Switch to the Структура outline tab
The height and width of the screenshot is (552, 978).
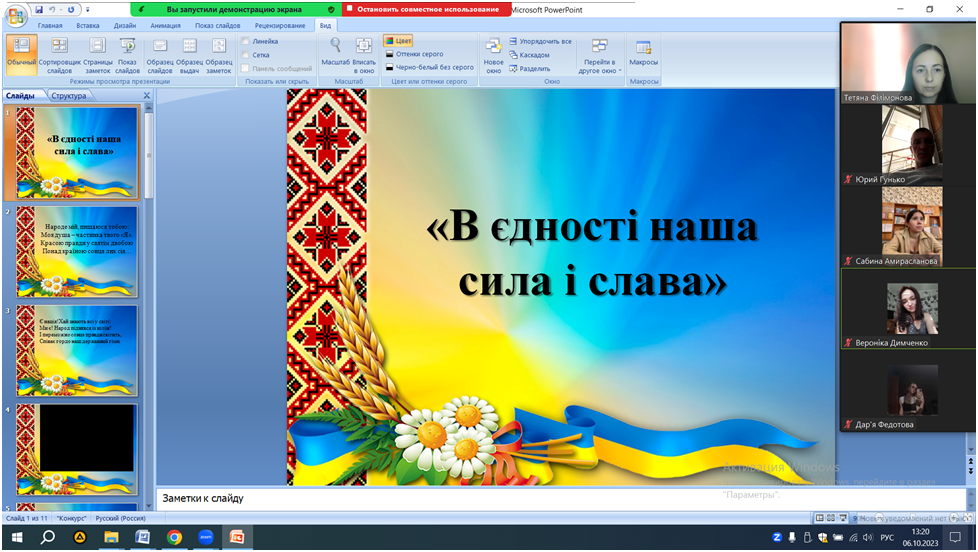point(69,96)
